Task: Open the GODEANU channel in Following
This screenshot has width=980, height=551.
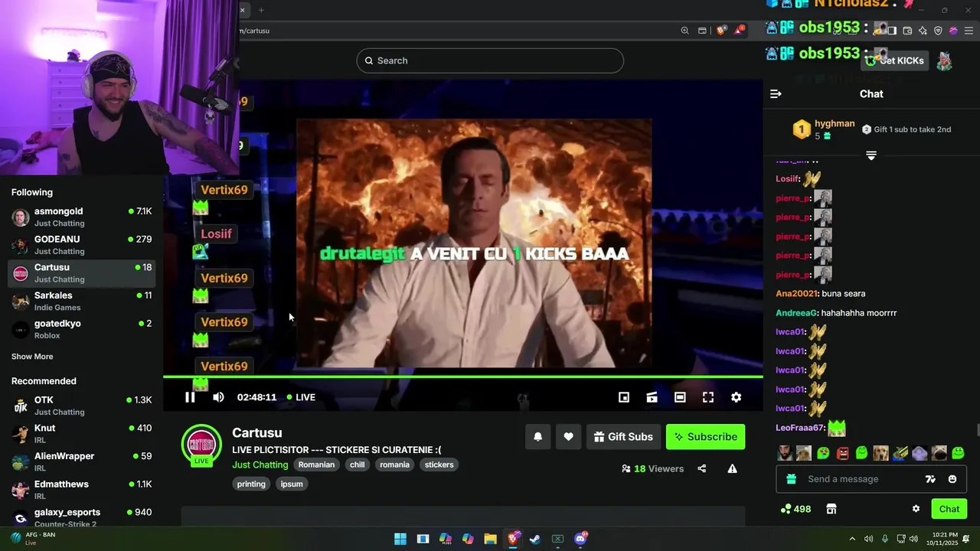Action: [x=81, y=245]
